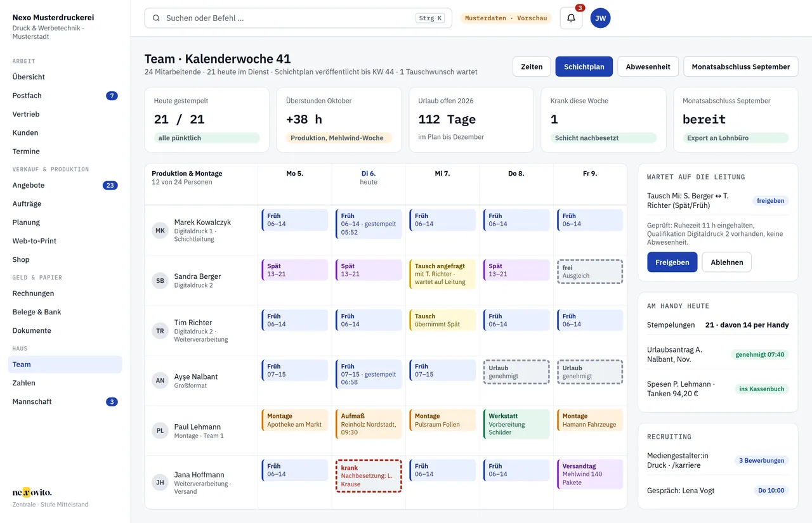Open the '3 Bewerbungen' badge
This screenshot has height=523, width=812.
pyautogui.click(x=761, y=460)
